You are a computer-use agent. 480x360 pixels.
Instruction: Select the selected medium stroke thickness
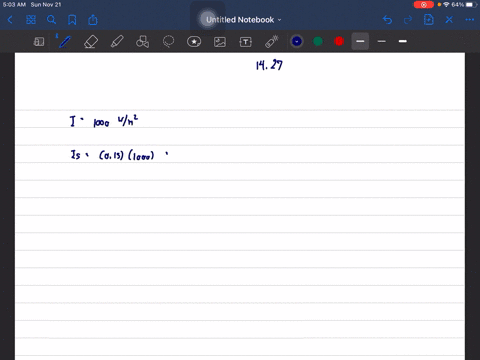tap(360, 41)
